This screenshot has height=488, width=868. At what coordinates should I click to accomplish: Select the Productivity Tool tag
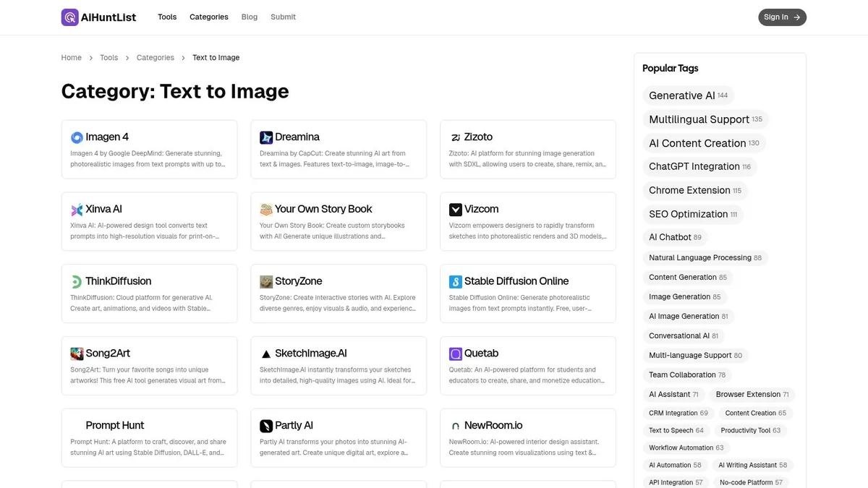(x=751, y=430)
